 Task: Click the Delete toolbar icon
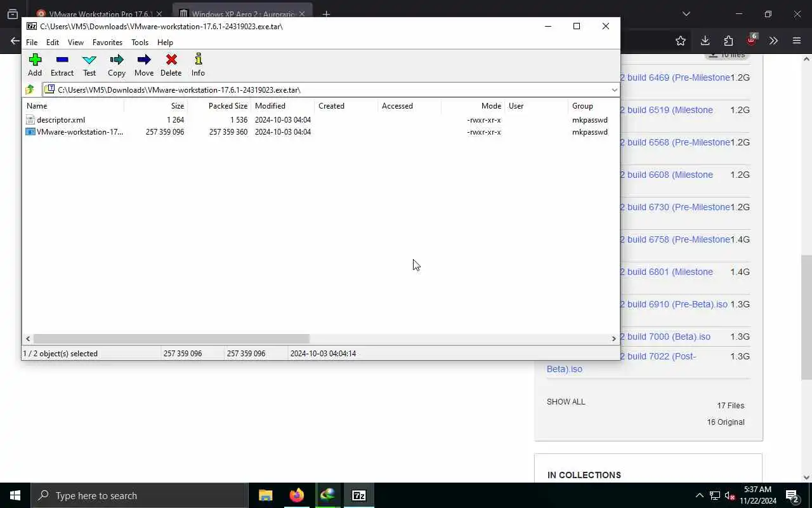tap(171, 65)
